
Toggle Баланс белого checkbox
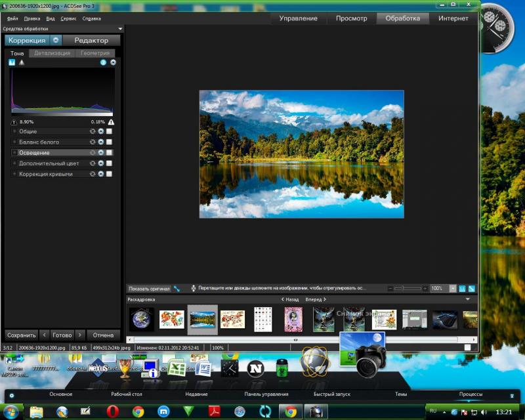tap(109, 142)
